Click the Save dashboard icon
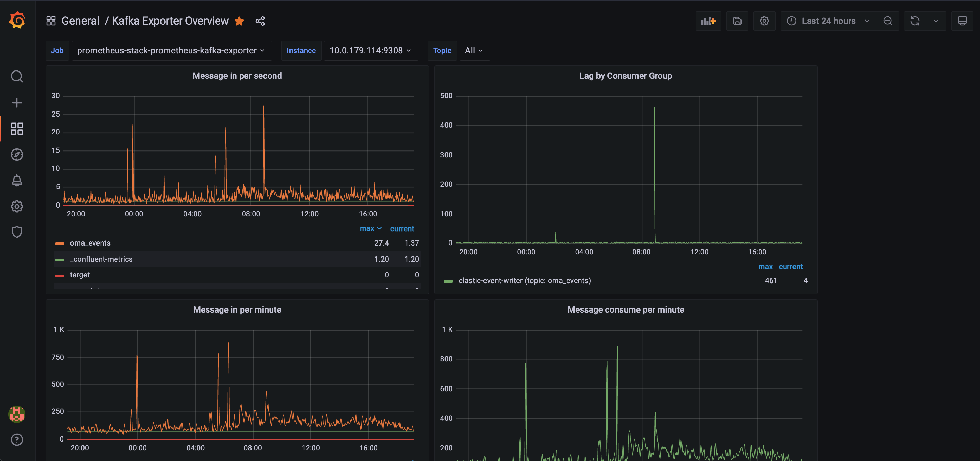Image resolution: width=980 pixels, height=461 pixels. point(737,21)
